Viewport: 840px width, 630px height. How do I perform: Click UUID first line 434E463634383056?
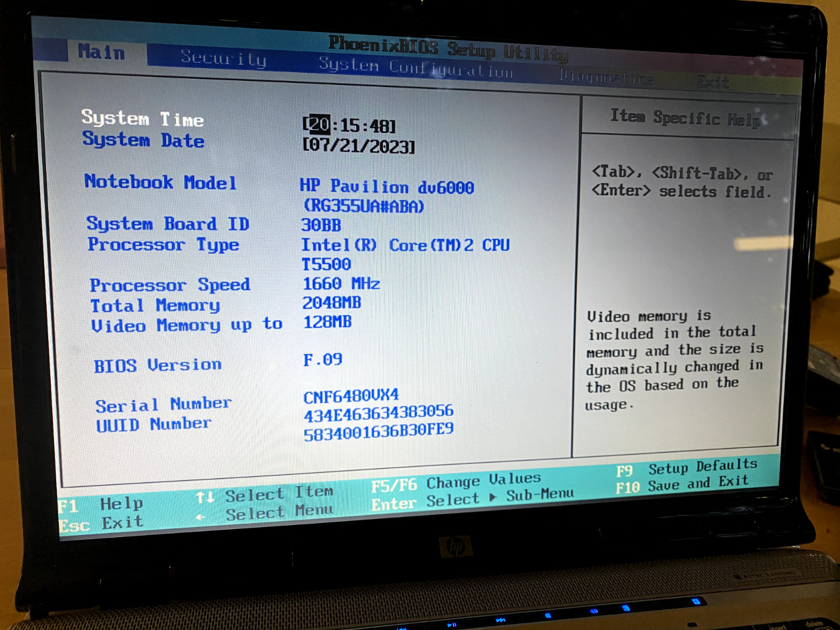[379, 414]
